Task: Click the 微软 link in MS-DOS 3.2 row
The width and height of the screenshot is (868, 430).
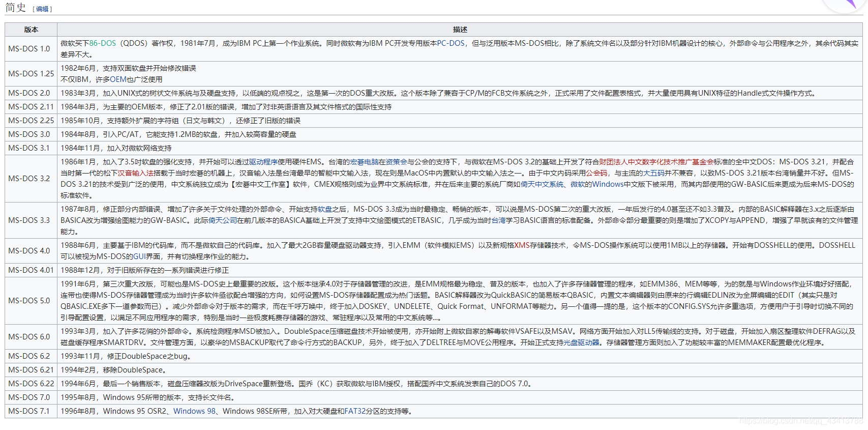Action: 578,184
